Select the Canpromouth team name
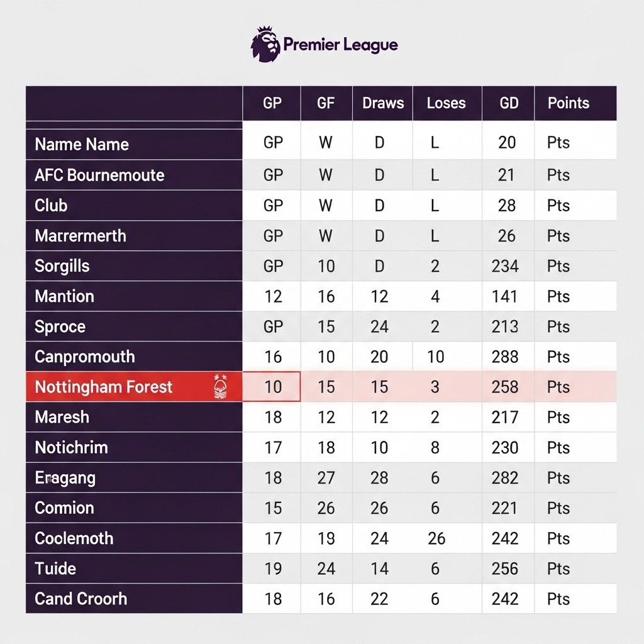Image resolution: width=644 pixels, height=644 pixels. point(85,357)
